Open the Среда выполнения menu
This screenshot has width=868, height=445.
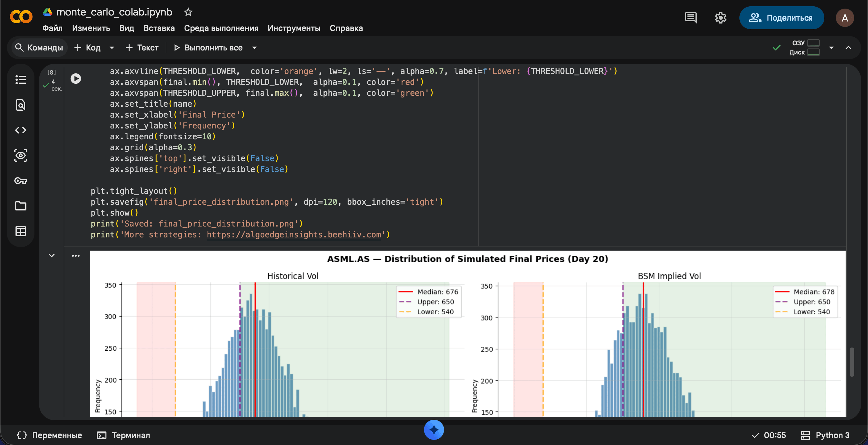221,28
